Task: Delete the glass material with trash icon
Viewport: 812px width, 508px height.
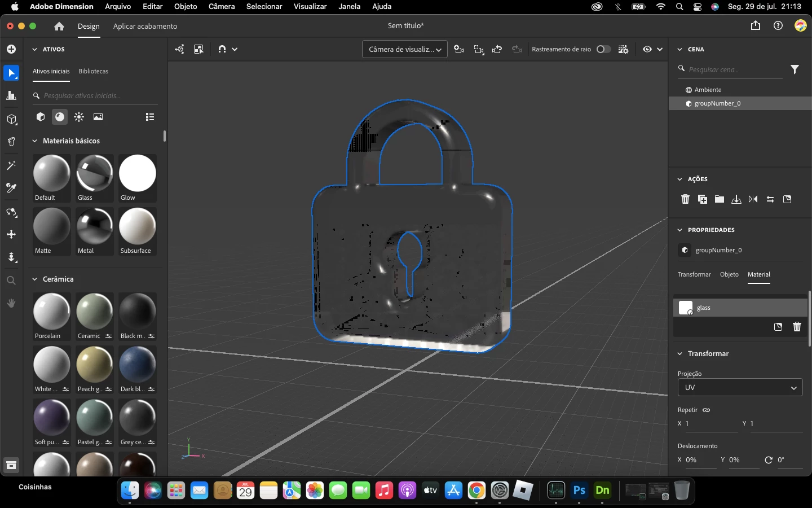Action: (x=797, y=327)
